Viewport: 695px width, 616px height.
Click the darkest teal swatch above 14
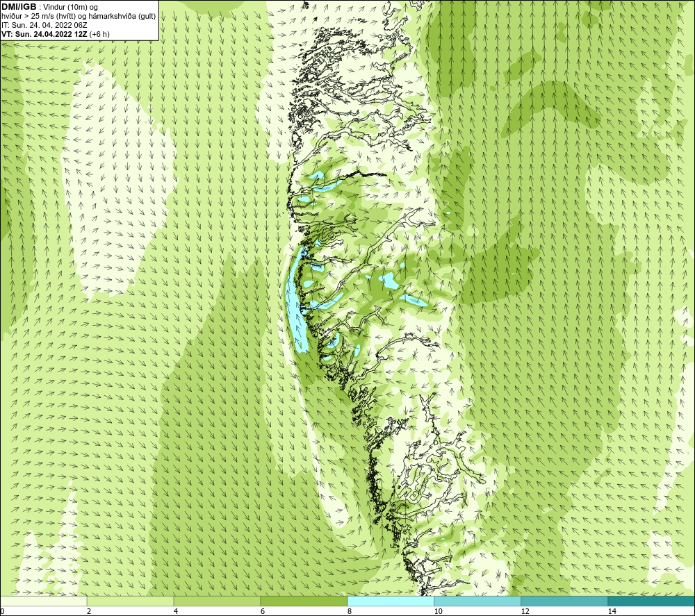652,601
